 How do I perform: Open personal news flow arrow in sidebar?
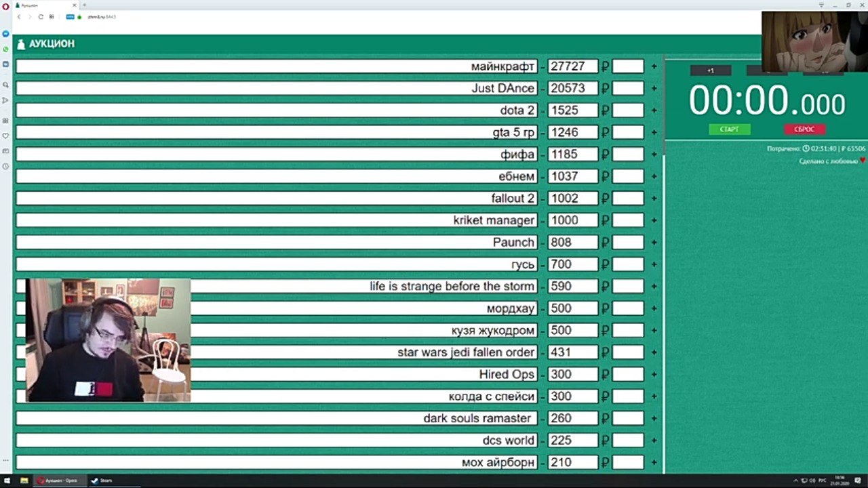point(5,100)
